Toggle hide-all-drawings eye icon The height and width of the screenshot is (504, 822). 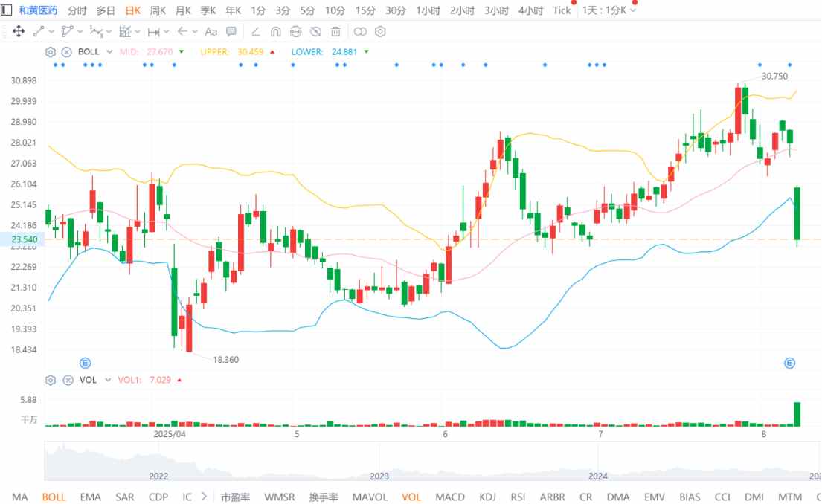pos(315,31)
